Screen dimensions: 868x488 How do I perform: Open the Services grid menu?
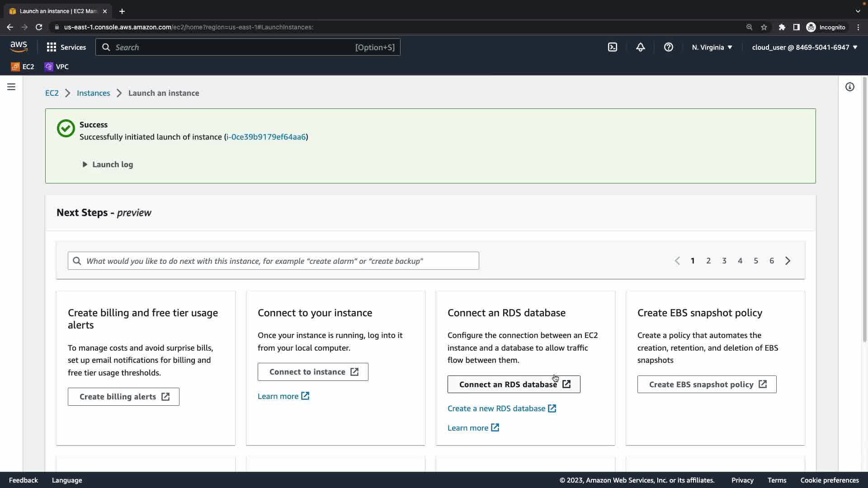[66, 47]
